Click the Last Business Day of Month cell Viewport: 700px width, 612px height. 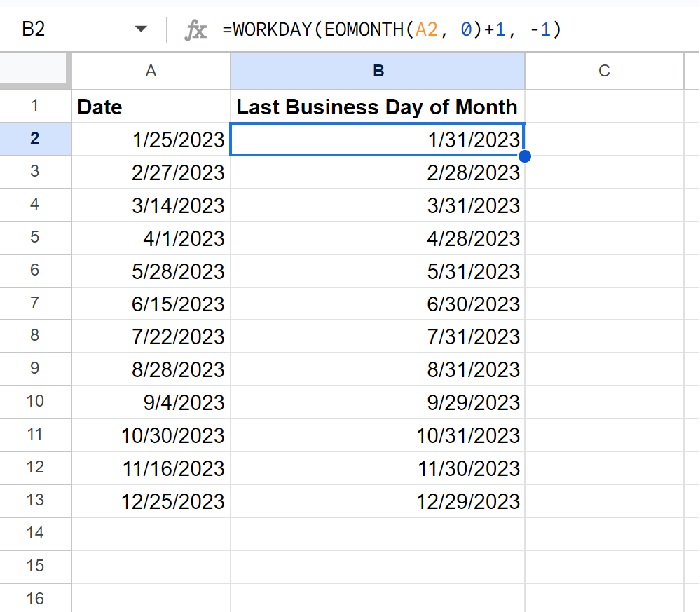378,107
